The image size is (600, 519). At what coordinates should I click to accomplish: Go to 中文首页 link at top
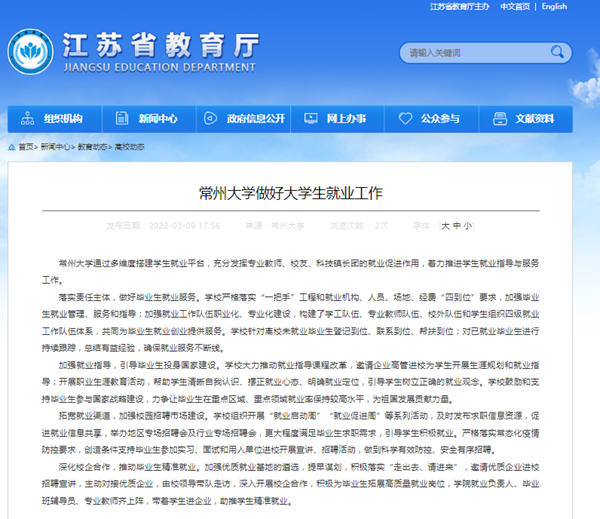tap(514, 6)
